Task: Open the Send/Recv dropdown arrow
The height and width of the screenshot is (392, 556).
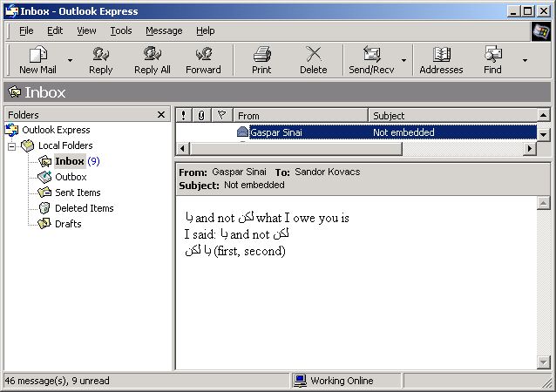Action: point(403,61)
